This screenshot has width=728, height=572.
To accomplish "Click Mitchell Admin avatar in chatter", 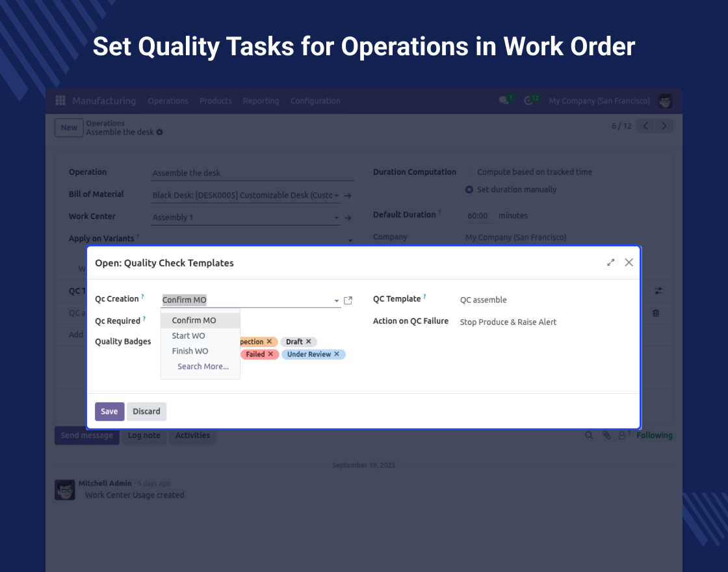I will tap(65, 490).
